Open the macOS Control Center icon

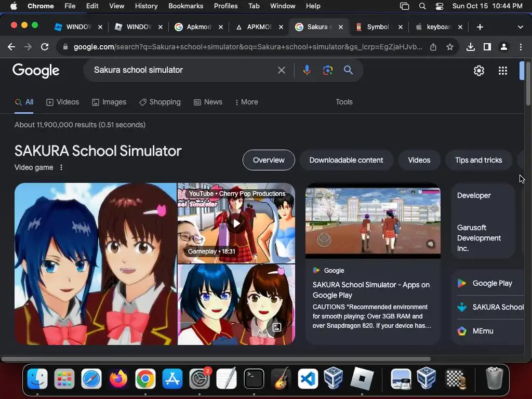(x=440, y=6)
